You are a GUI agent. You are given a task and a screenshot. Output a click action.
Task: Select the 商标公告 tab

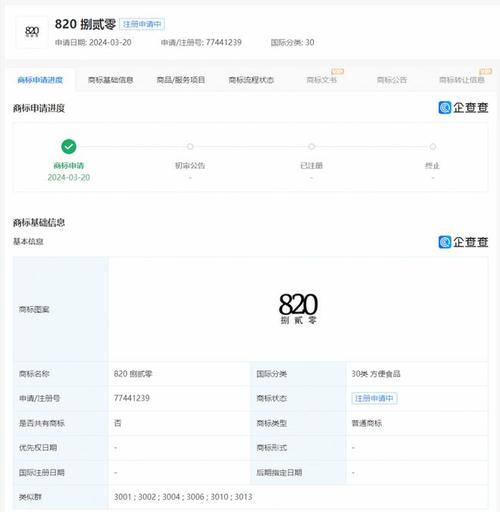392,80
